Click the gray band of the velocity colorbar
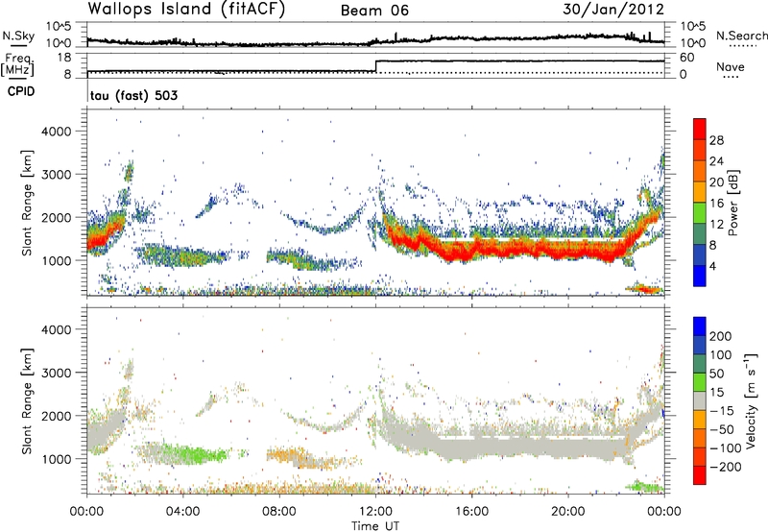Image resolution: width=768 pixels, height=532 pixels. (x=700, y=400)
